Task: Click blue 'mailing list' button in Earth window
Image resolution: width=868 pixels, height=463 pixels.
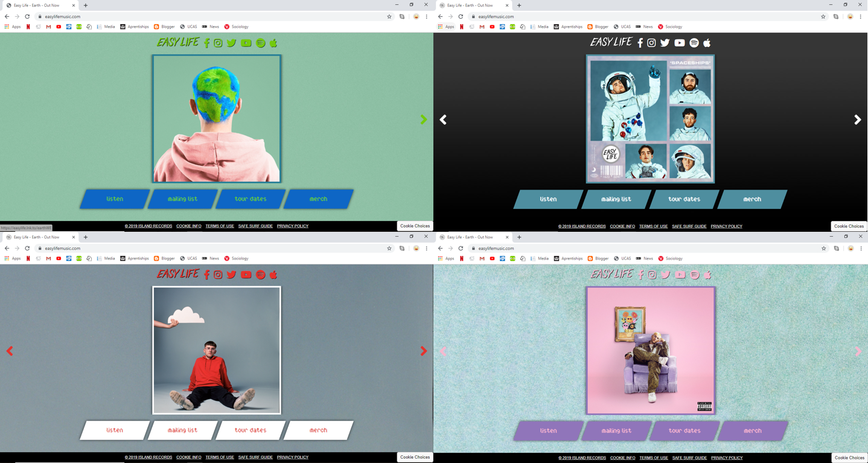Action: [182, 199]
